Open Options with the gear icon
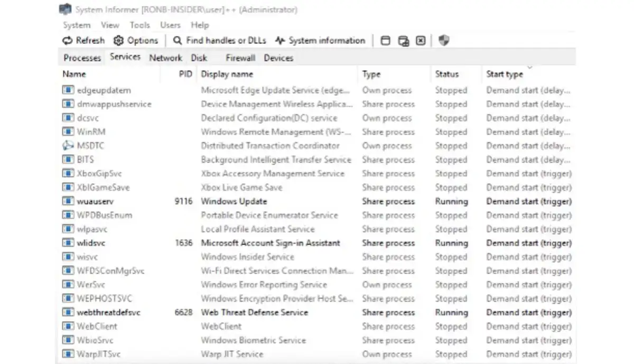 coord(136,41)
